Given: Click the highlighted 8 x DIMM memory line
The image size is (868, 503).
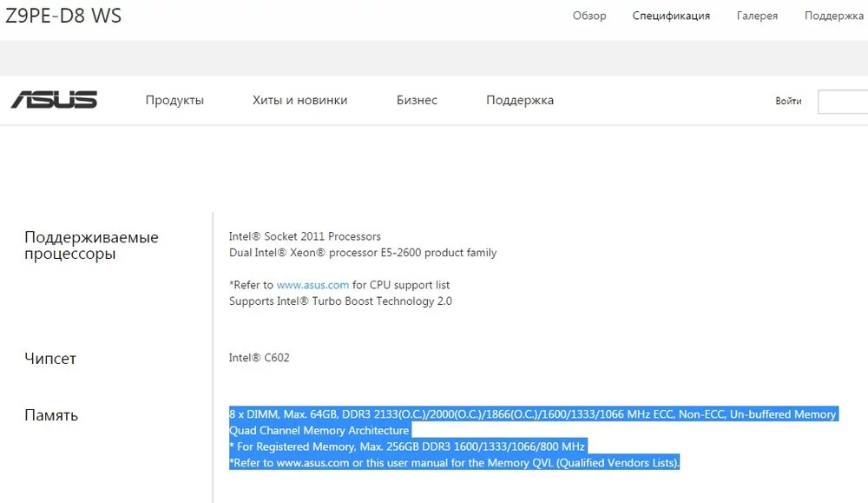Looking at the screenshot, I should click(534, 414).
